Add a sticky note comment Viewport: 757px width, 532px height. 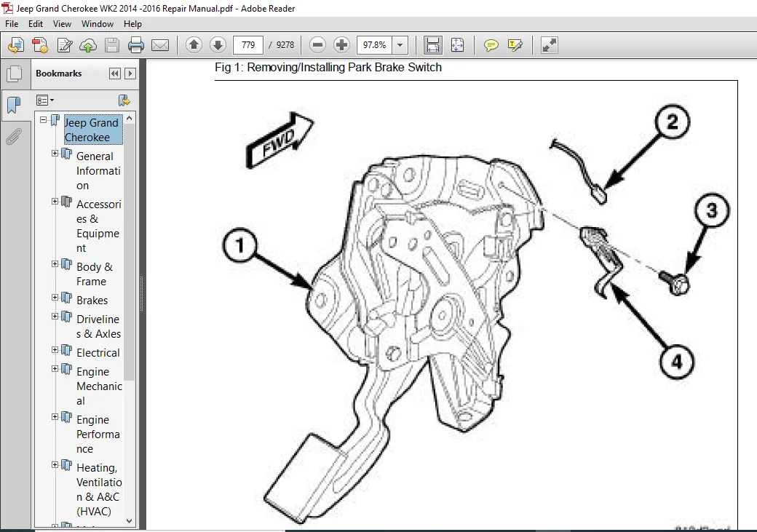[491, 45]
